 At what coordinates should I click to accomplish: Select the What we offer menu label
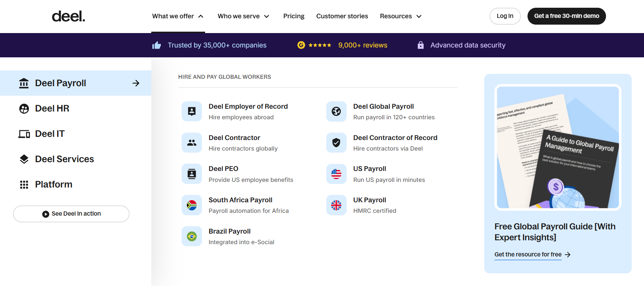(x=173, y=16)
